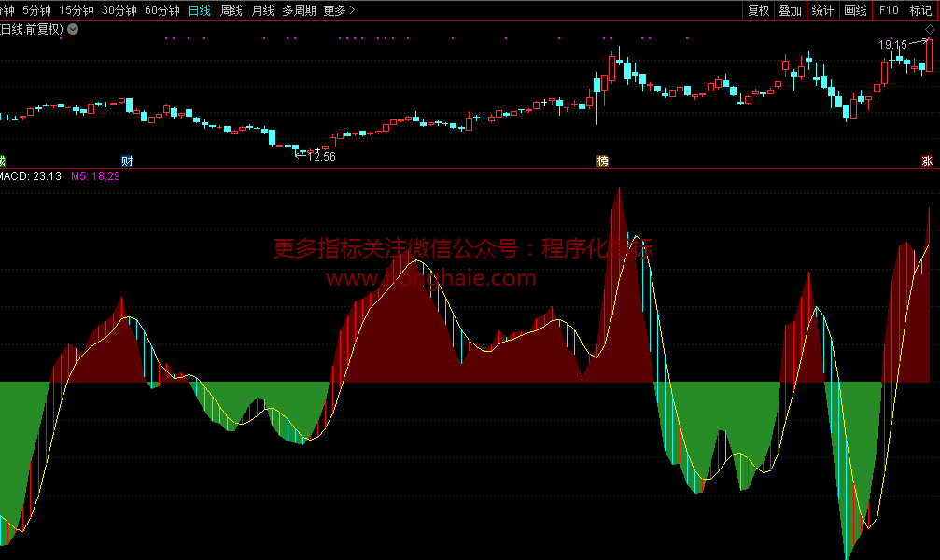Switch to 月线 monthly chart
Image resolution: width=940 pixels, height=560 pixels.
tap(263, 10)
